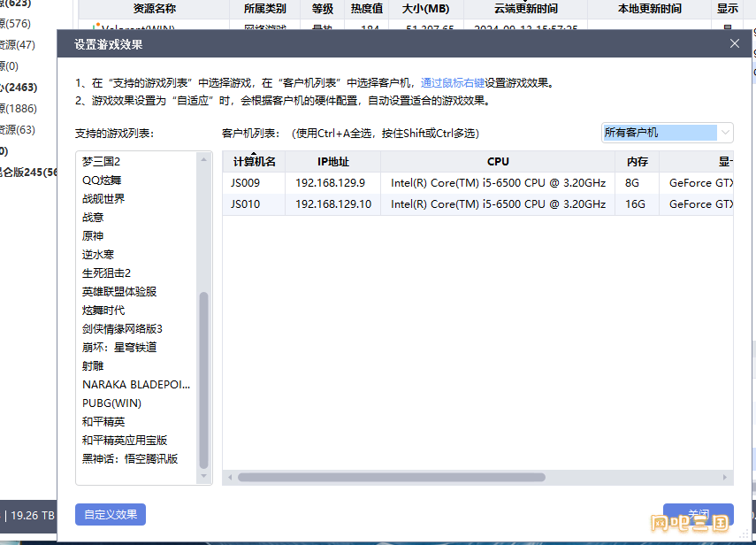
Task: Sort background table by 云端更新时间 header
Action: [525, 9]
